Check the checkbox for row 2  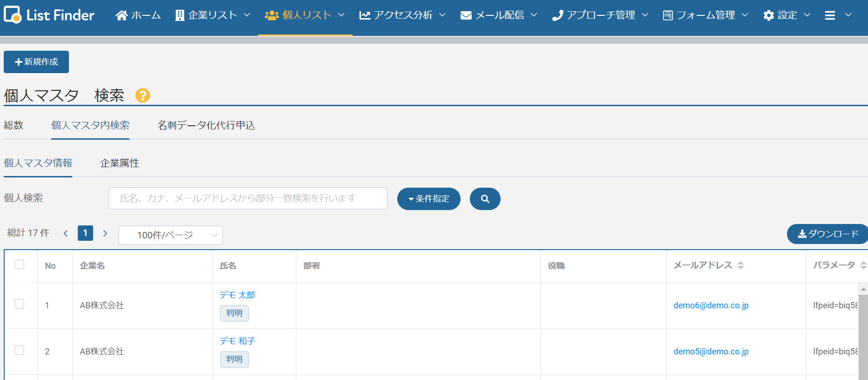tap(20, 350)
